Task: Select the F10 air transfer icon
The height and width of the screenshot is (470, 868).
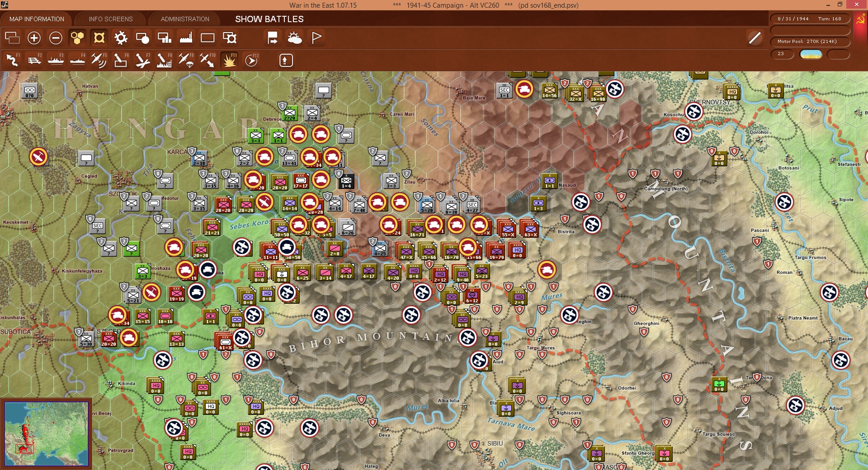Action: click(208, 60)
